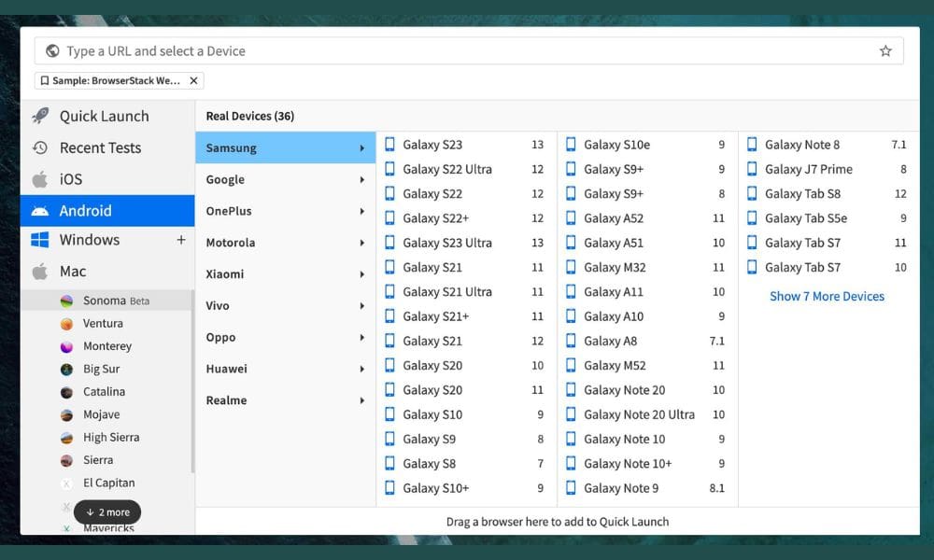This screenshot has width=934, height=560.
Task: Open Quick Launch section
Action: tap(107, 116)
